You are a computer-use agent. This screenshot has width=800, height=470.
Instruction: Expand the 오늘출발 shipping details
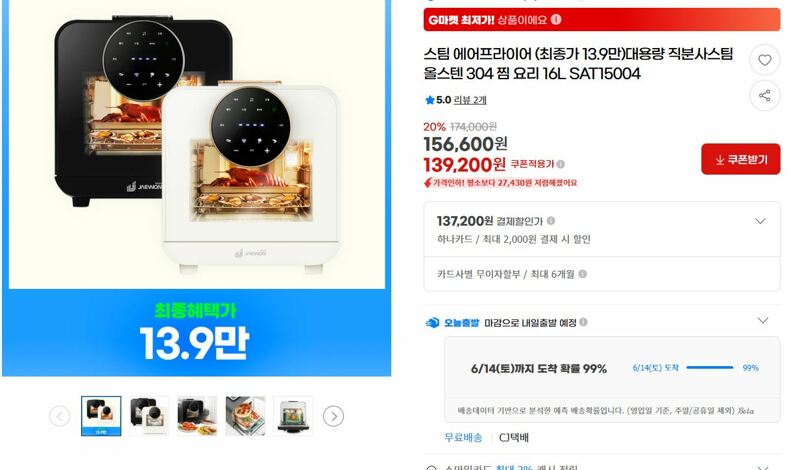pyautogui.click(x=762, y=320)
